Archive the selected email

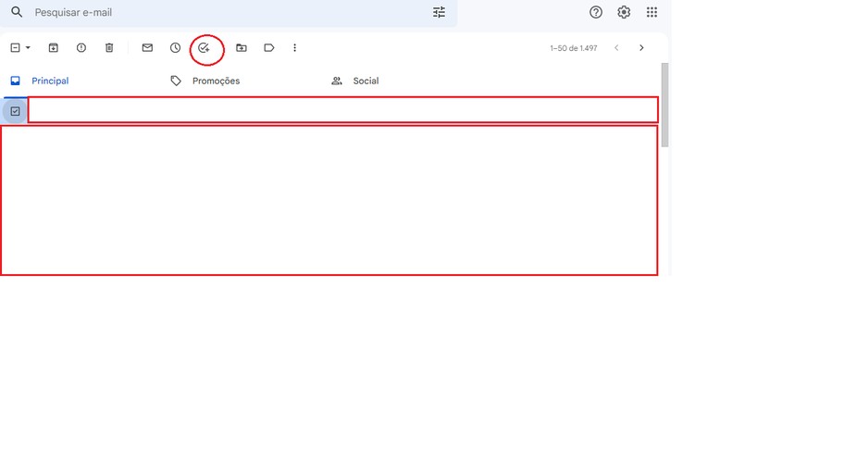53,48
